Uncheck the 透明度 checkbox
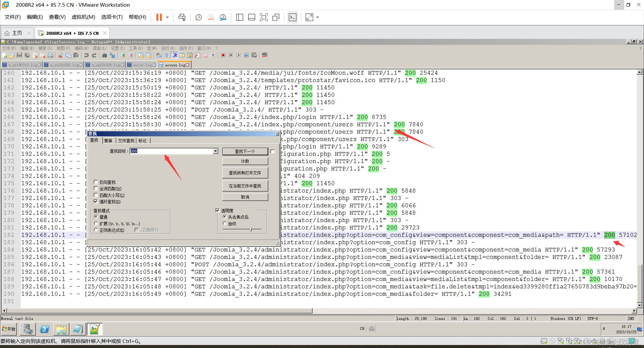Screen dimensions: 644x348 pos(217,211)
